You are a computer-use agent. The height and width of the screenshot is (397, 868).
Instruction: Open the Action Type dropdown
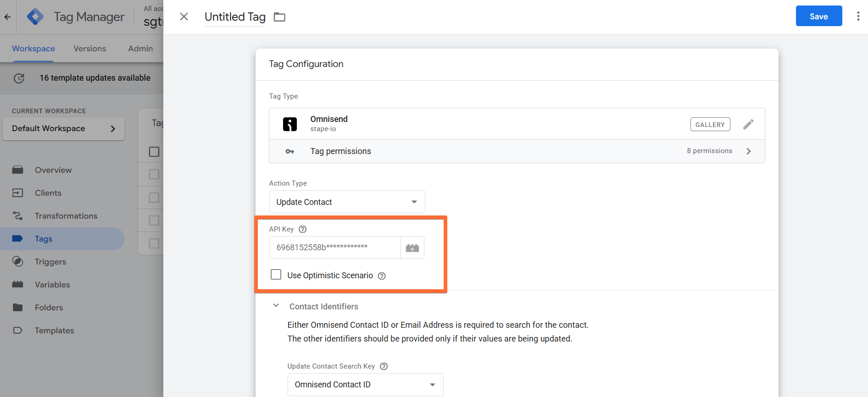click(347, 202)
